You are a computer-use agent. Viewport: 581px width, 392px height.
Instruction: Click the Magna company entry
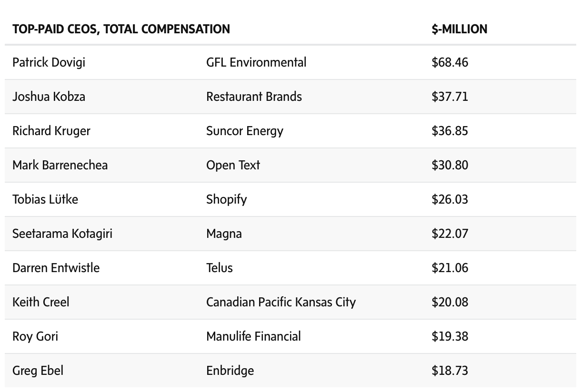(224, 234)
